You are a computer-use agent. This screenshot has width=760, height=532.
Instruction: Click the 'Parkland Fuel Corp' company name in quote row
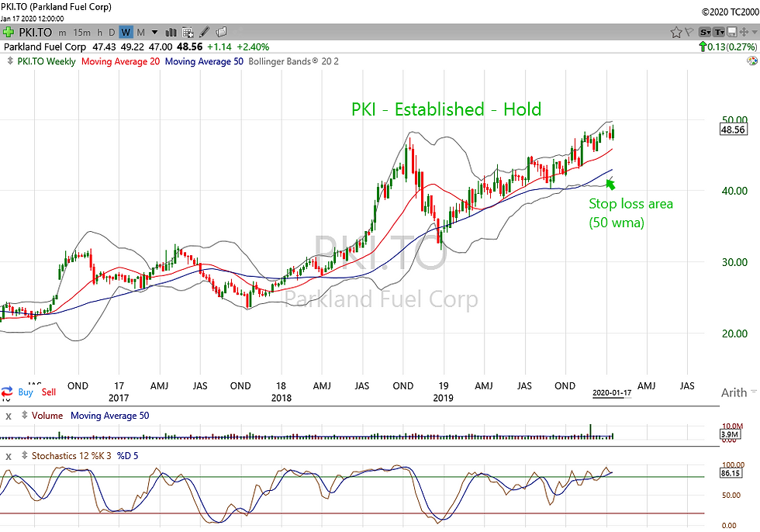45,47
